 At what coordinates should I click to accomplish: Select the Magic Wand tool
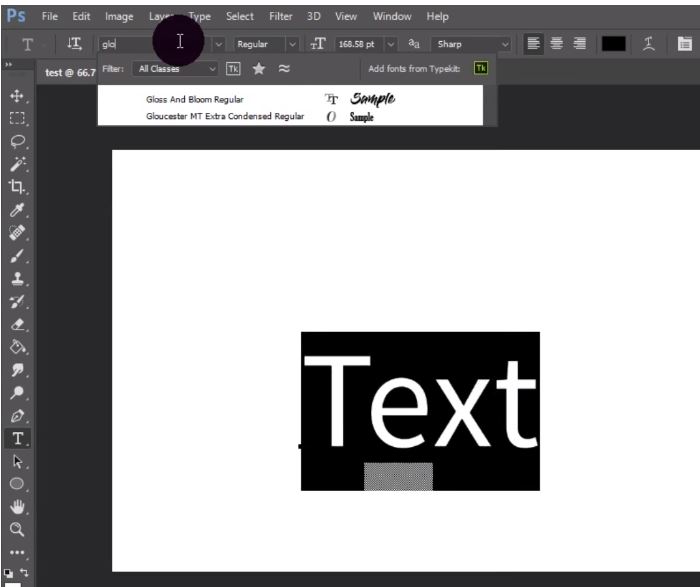pyautogui.click(x=17, y=164)
